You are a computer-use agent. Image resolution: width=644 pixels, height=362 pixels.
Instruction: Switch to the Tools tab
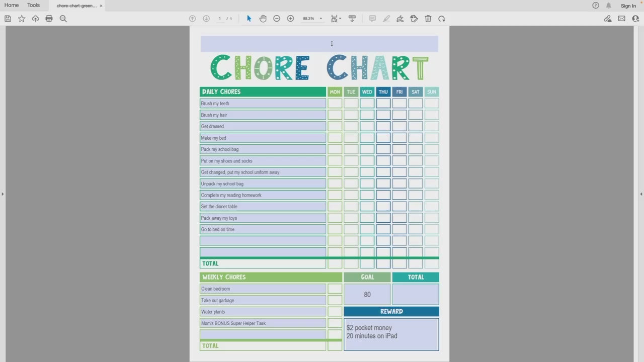pos(33,6)
